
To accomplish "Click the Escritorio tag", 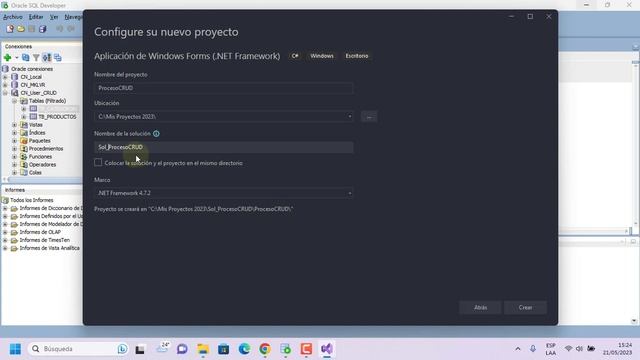I will (357, 56).
